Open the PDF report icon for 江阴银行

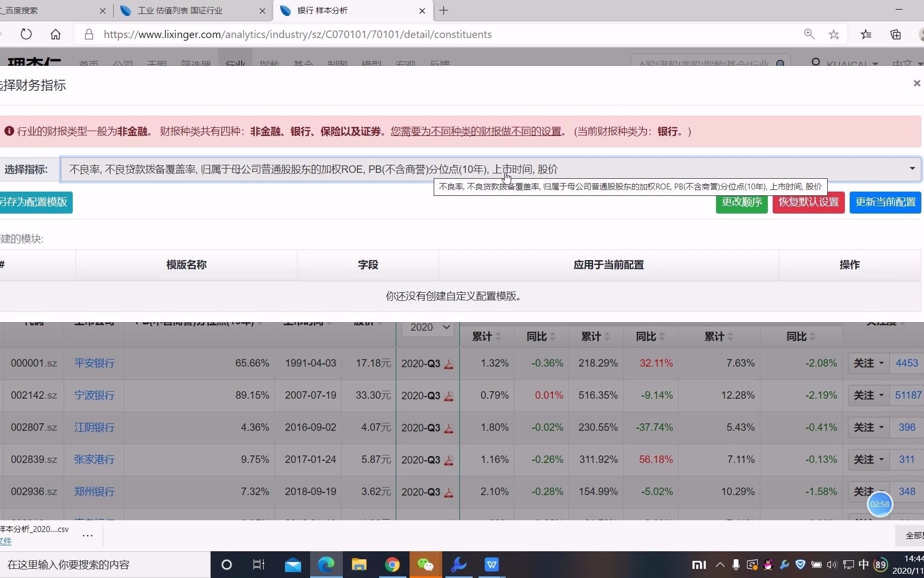click(x=449, y=428)
